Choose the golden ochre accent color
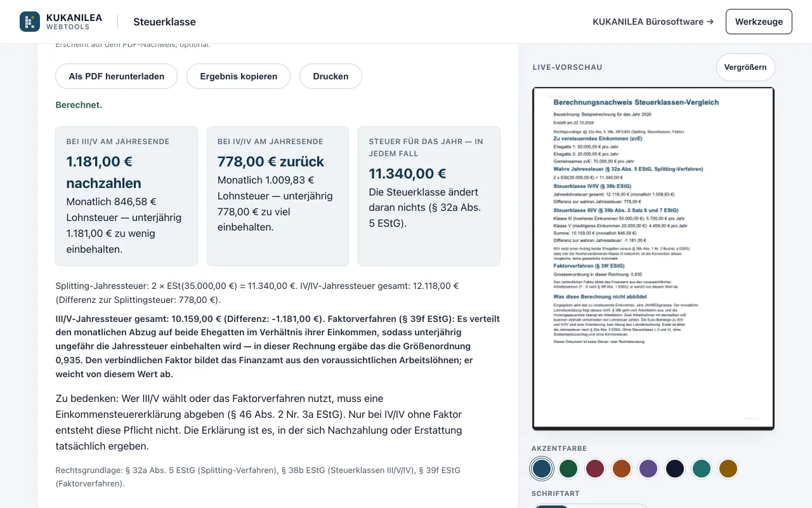This screenshot has height=508, width=812. (x=728, y=469)
